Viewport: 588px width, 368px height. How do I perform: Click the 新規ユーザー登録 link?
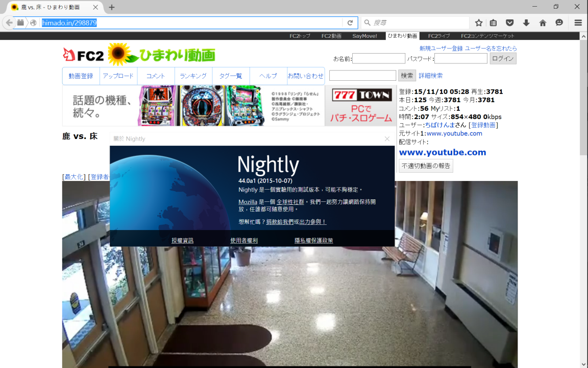tap(441, 48)
